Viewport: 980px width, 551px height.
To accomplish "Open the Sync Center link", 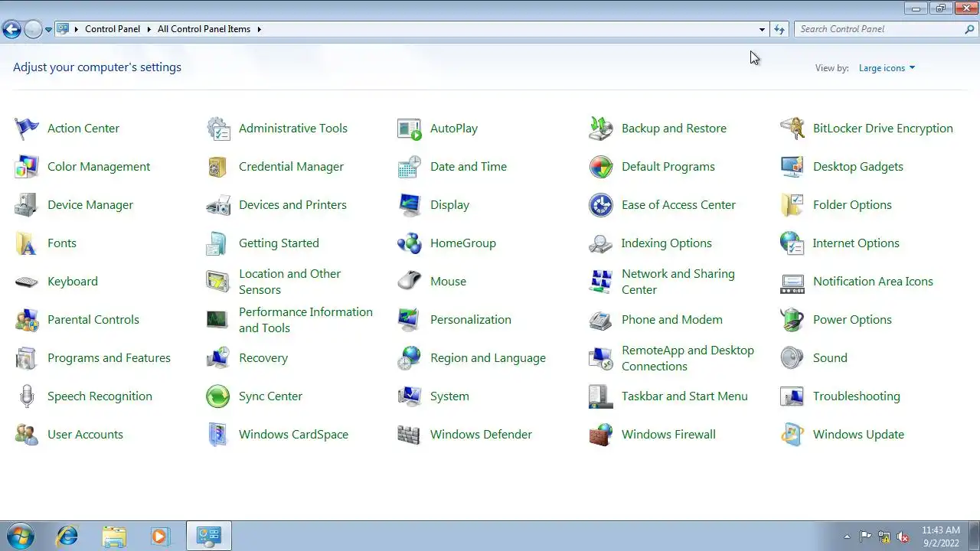I will click(x=270, y=396).
